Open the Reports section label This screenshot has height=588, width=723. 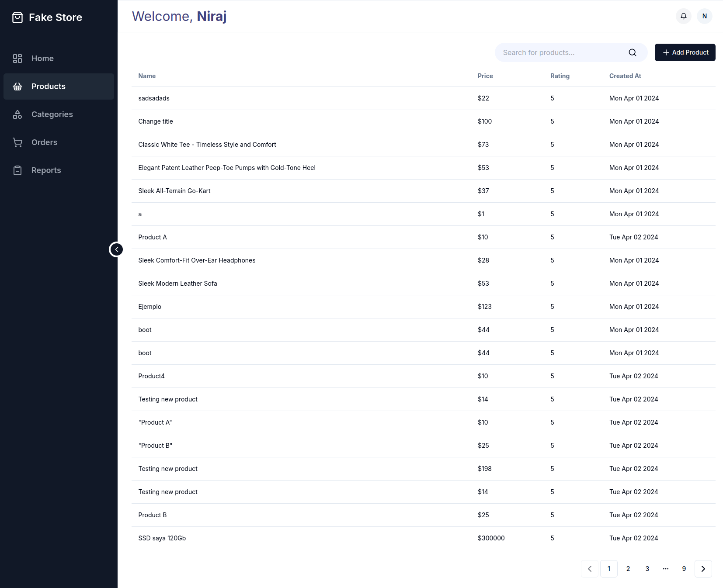pyautogui.click(x=46, y=170)
